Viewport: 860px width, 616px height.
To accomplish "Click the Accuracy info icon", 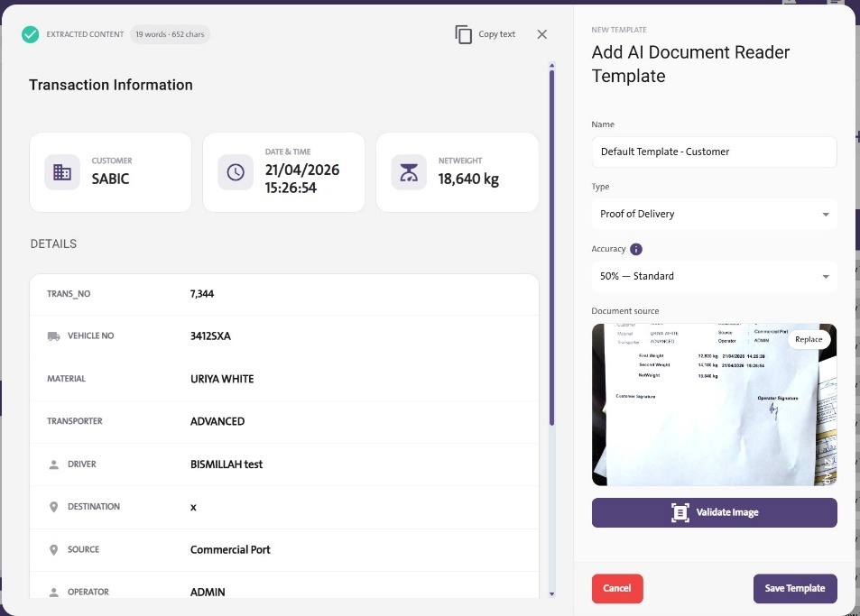I will [x=635, y=249].
